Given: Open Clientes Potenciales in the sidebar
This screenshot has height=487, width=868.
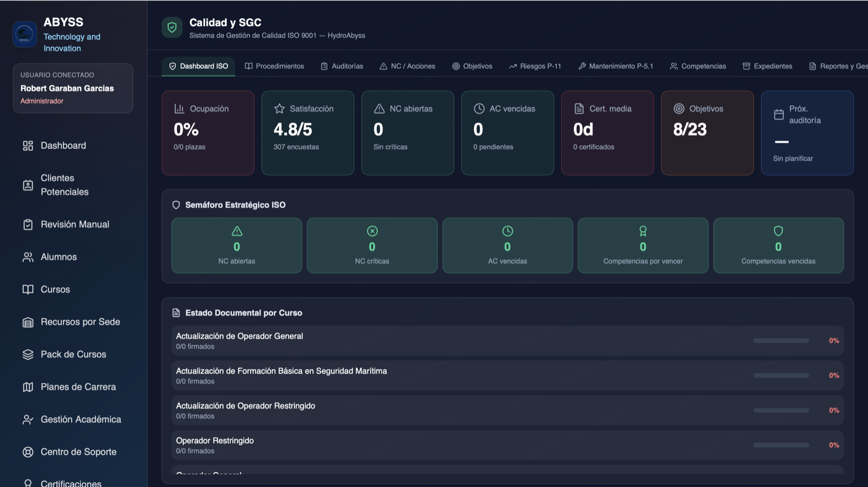Looking at the screenshot, I should coord(64,185).
